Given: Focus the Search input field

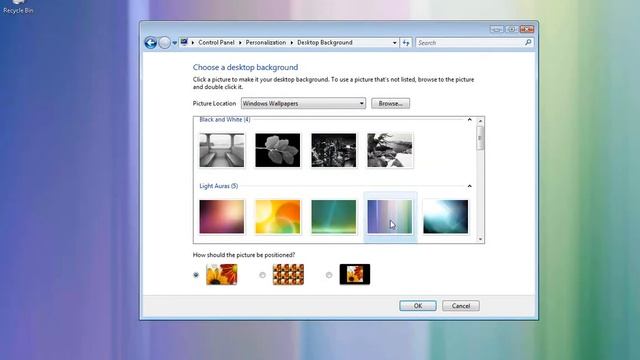Looking at the screenshot, I should (x=470, y=42).
